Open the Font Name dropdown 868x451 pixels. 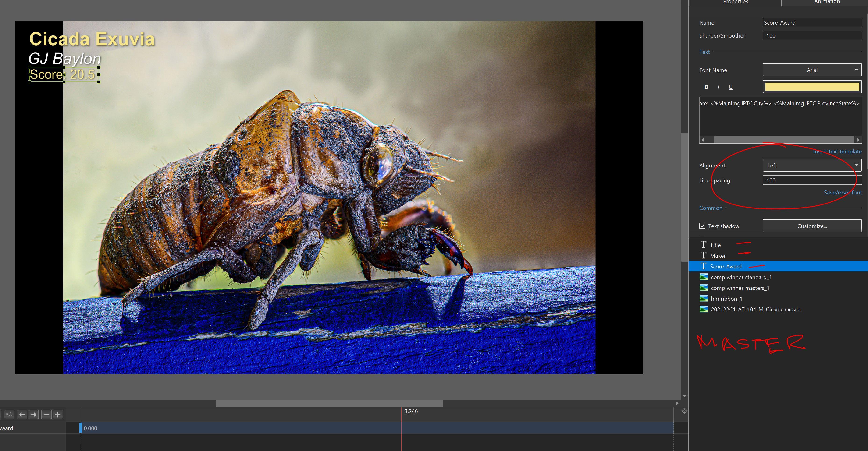(812, 70)
